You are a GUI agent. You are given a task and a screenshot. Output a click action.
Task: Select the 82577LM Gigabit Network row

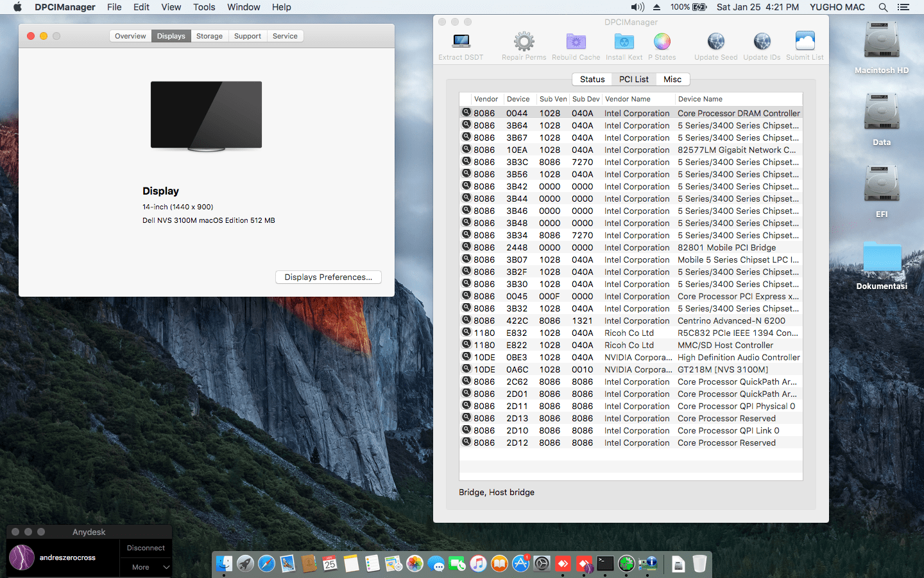[631, 150]
